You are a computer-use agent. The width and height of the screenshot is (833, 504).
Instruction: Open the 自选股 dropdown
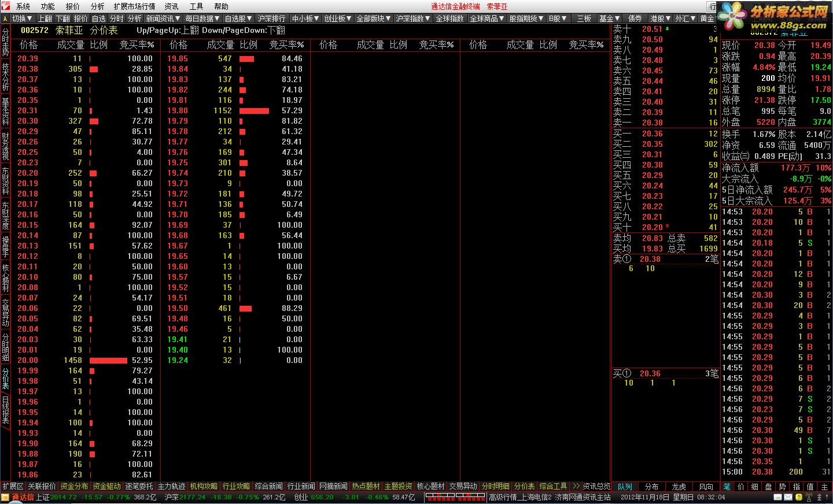click(239, 18)
